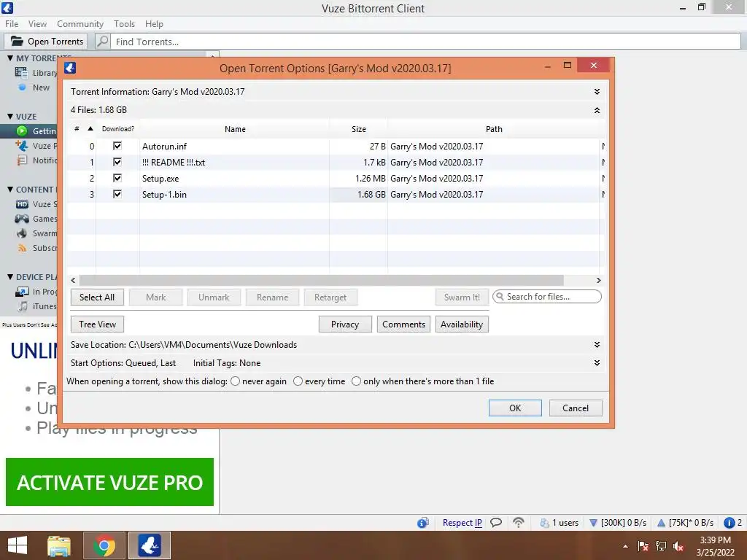Click the Swarm Discoveries icon
This screenshot has height=560, width=747.
(22, 233)
